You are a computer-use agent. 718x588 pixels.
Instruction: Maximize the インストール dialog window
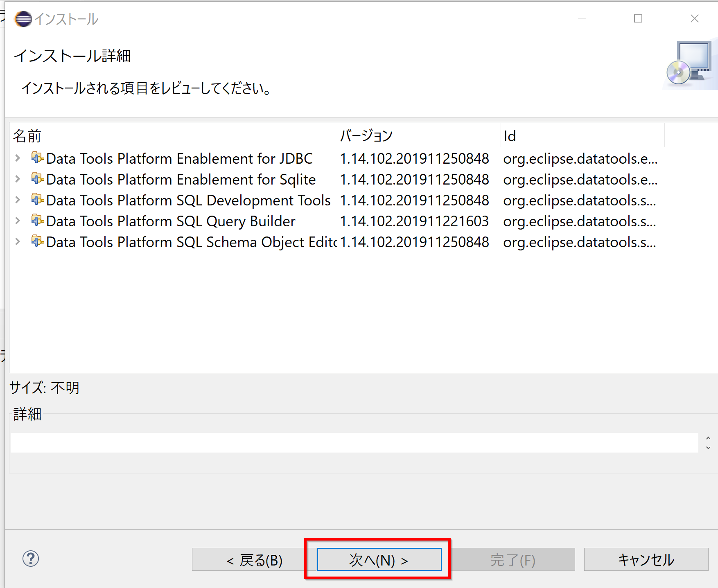(x=638, y=18)
